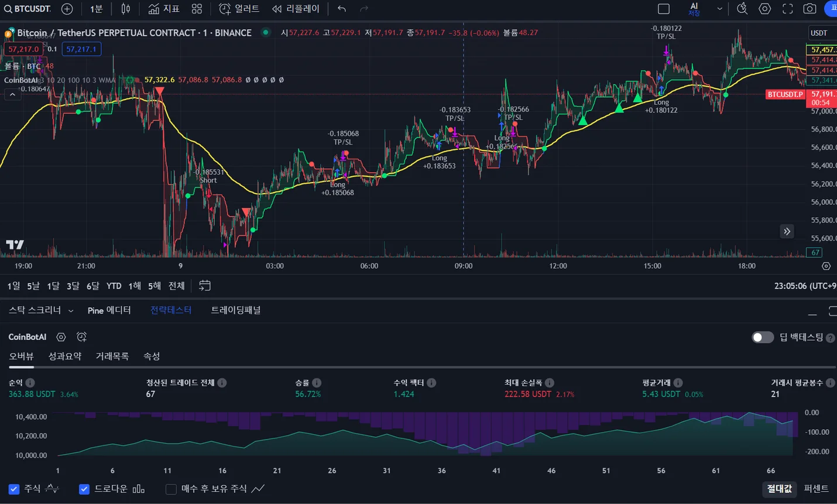Viewport: 837px width, 504px height.
Task: Set the YTD date range
Action: tap(114, 286)
